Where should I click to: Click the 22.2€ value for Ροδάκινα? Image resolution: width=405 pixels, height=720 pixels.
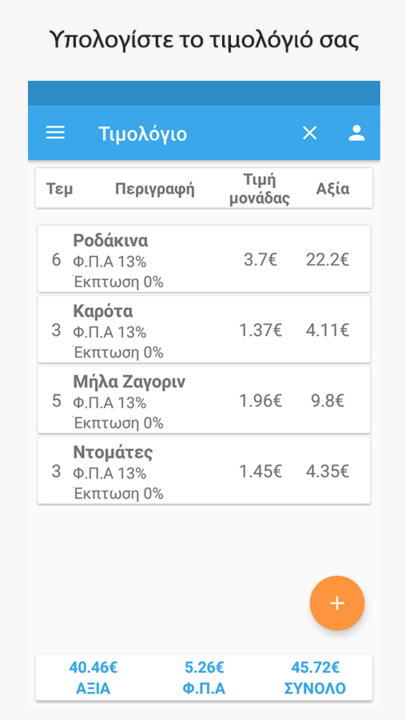click(x=327, y=260)
